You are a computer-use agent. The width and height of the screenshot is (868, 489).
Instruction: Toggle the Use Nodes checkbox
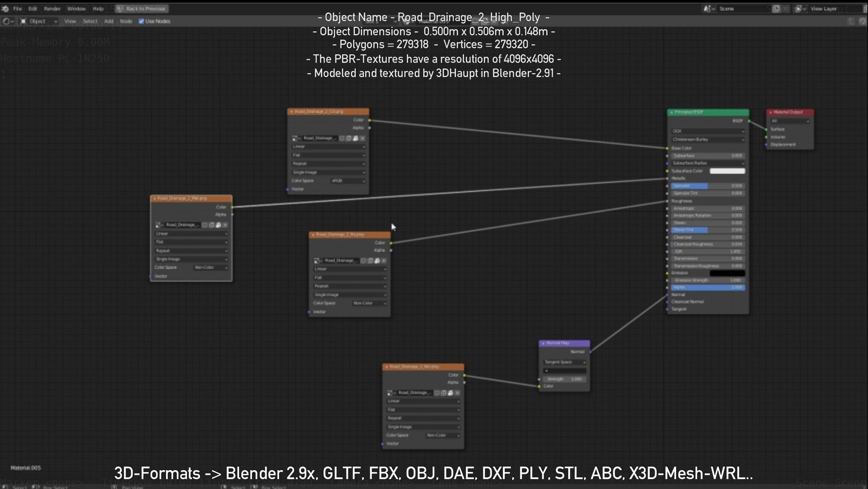pyautogui.click(x=141, y=21)
